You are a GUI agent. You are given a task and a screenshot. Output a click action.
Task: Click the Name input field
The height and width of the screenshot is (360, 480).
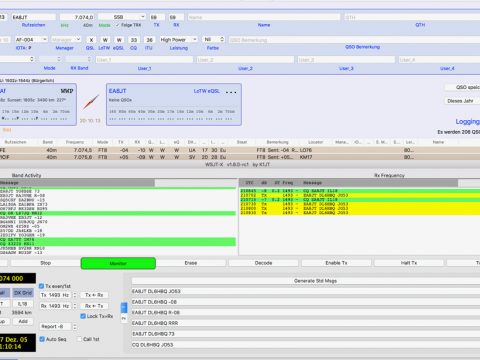click(264, 17)
